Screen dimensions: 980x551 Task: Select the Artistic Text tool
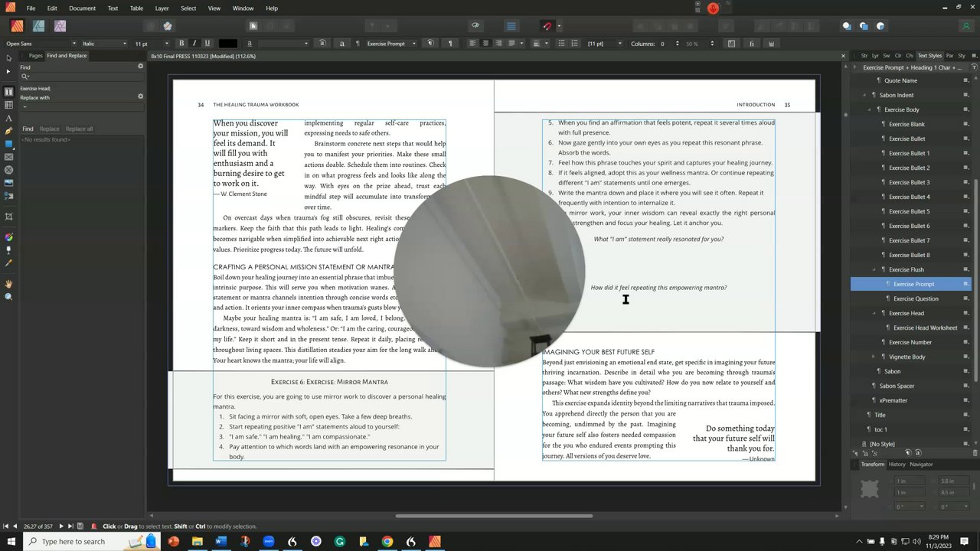click(8, 118)
